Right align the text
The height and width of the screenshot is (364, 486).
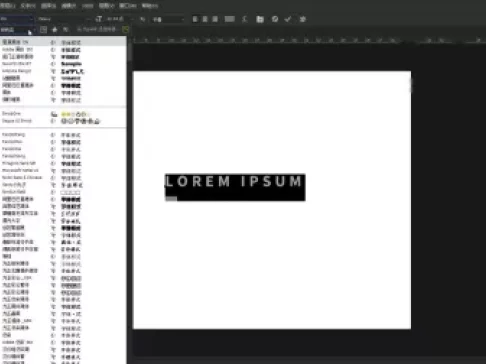point(215,19)
